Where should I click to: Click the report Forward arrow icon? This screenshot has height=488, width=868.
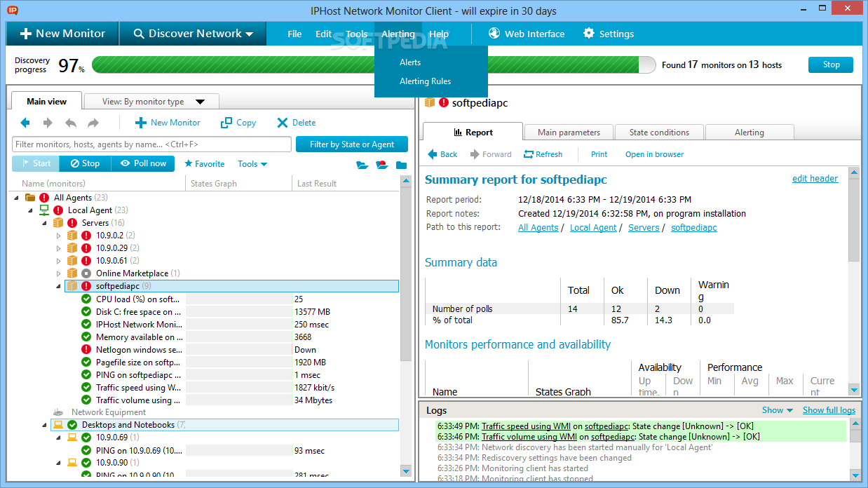pyautogui.click(x=475, y=154)
